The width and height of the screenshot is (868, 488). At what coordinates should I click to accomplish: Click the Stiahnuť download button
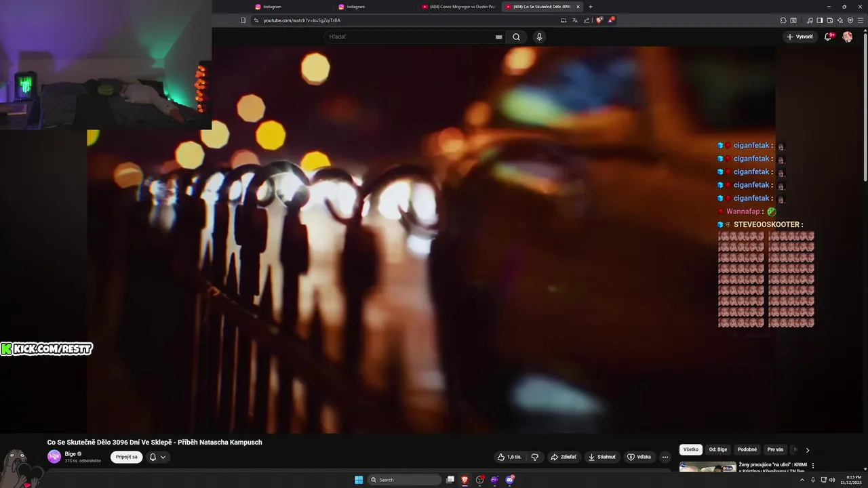coord(602,457)
